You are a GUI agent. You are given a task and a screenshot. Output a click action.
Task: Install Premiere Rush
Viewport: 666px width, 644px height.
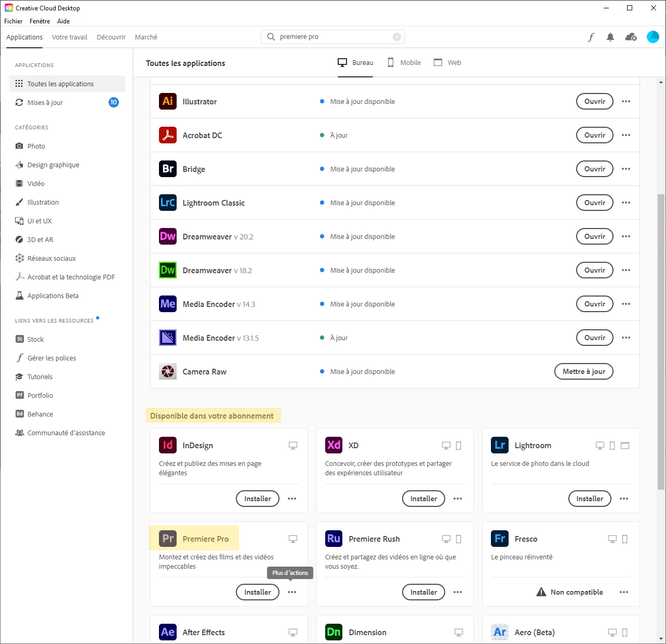(423, 592)
